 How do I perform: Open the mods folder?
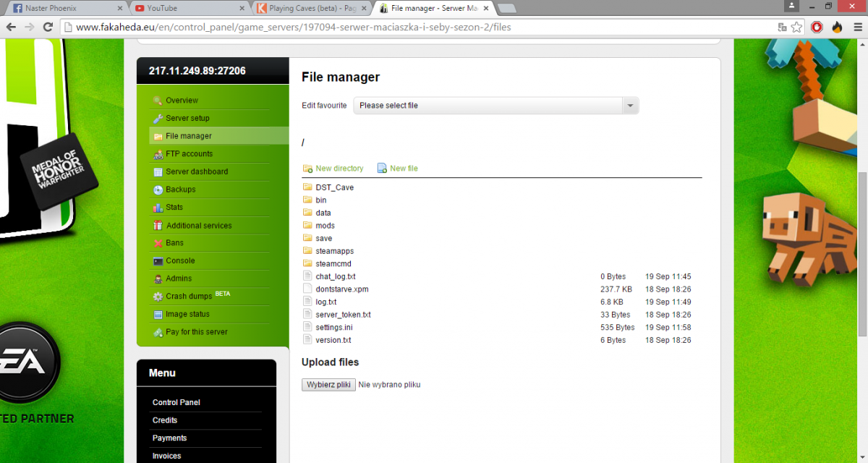click(x=325, y=226)
